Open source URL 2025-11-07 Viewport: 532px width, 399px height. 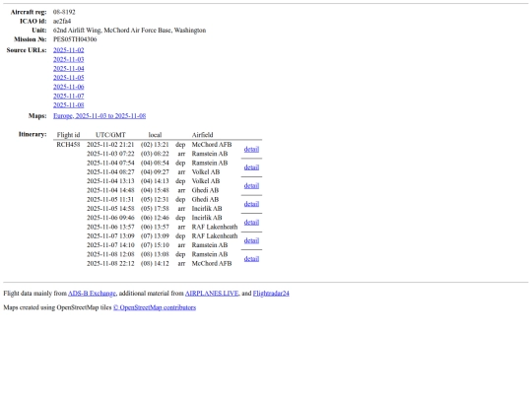(x=69, y=96)
